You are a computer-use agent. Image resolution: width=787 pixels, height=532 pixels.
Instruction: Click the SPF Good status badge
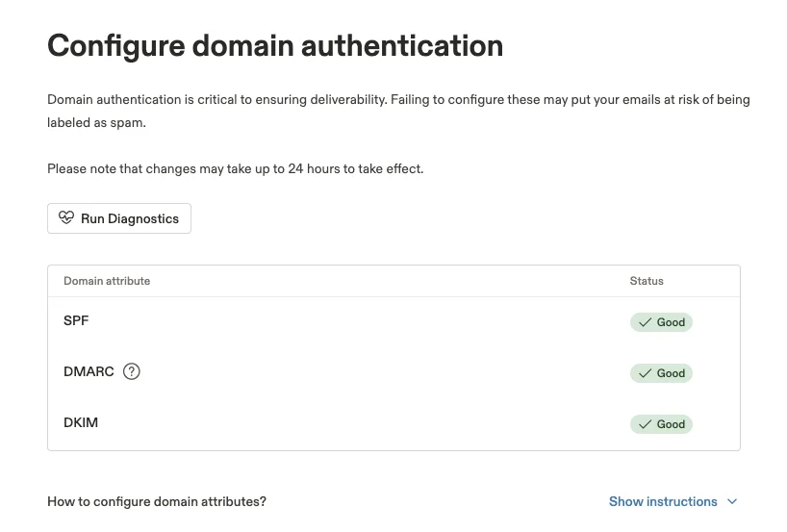(x=662, y=322)
